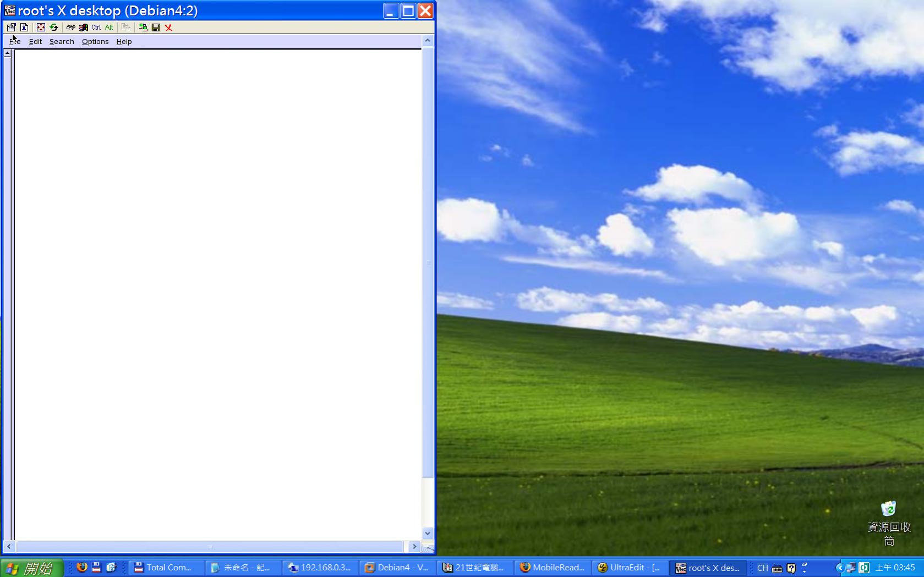Send Ctrl-Alt-Del toolbar icon
The width and height of the screenshot is (924, 577).
[x=70, y=27]
